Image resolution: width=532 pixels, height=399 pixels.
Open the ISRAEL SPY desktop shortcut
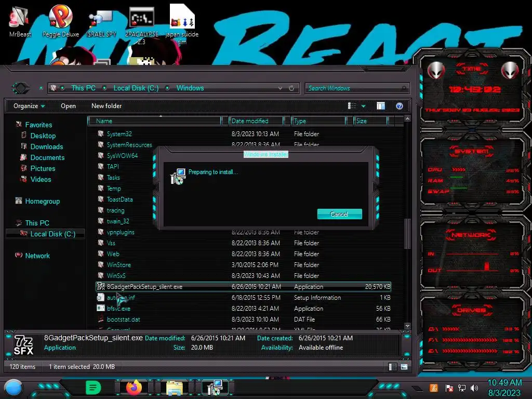click(101, 23)
